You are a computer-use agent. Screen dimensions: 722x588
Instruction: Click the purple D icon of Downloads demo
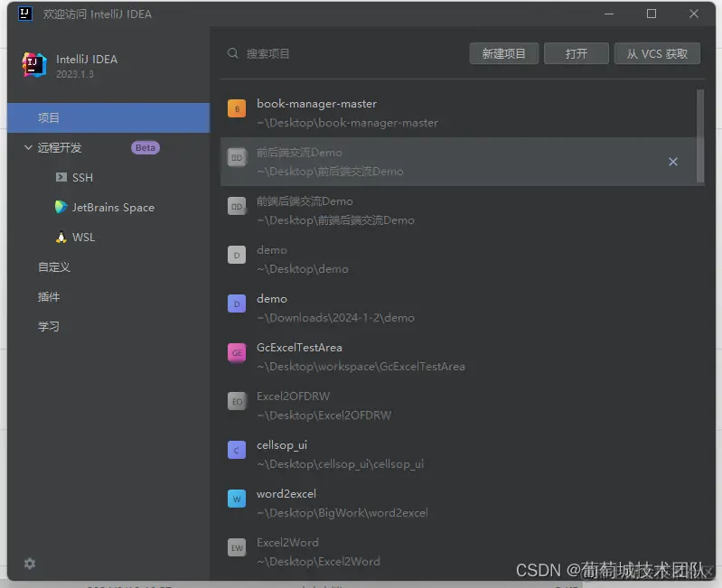pyautogui.click(x=237, y=304)
